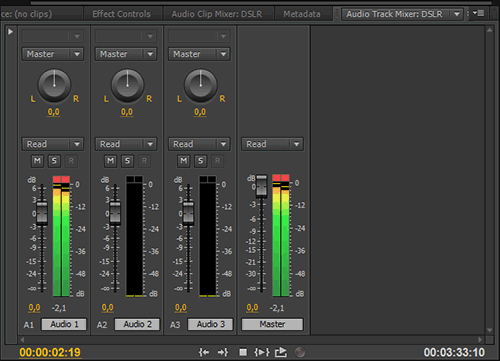Stop playback with the stop button
The height and width of the screenshot is (361, 500).
pyautogui.click(x=243, y=352)
